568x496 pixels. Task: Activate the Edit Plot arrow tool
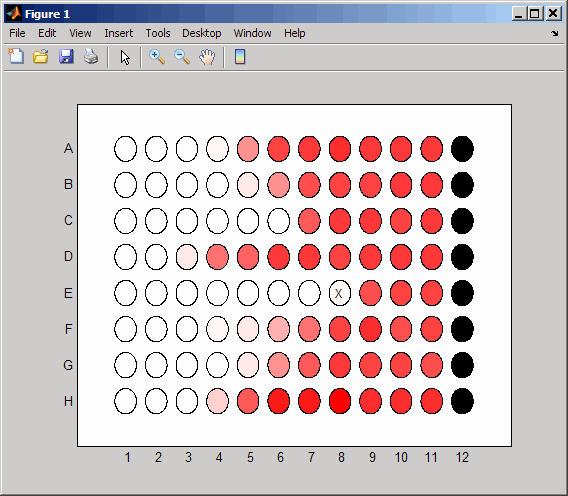point(125,57)
